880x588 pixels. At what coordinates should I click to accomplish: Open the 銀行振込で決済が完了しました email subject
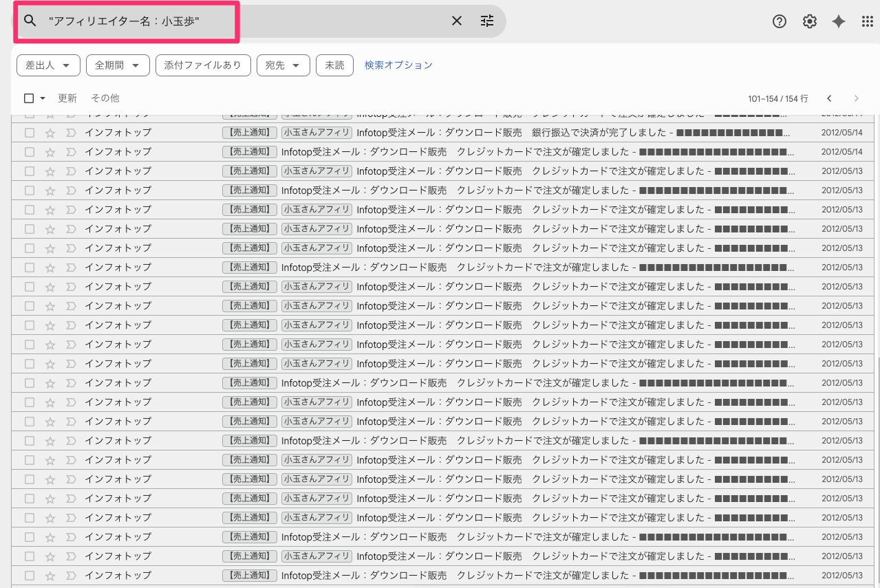pos(512,133)
